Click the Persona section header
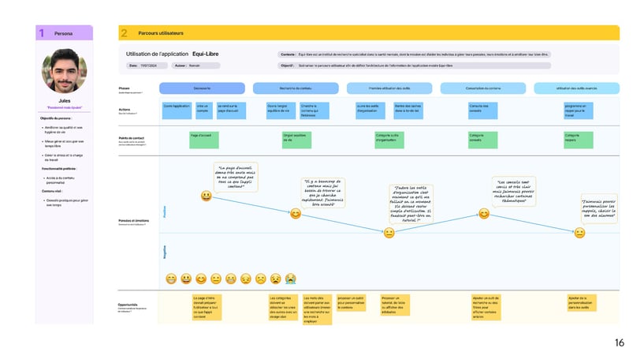The width and height of the screenshot is (644, 363). 64,33
